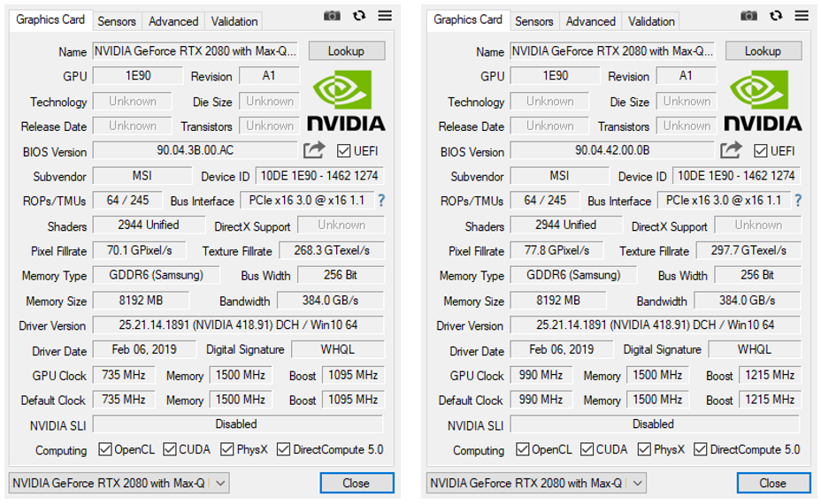Viewport: 821px width, 504px height.
Task: Click NVIDIA SLI Disabled field in left window
Action: pyautogui.click(x=238, y=424)
